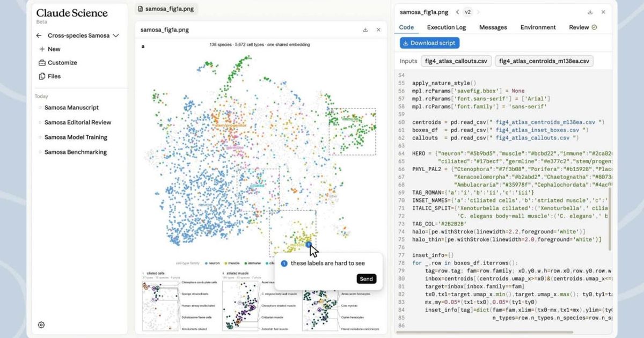
Task: Click the Download script button
Action: (x=429, y=43)
